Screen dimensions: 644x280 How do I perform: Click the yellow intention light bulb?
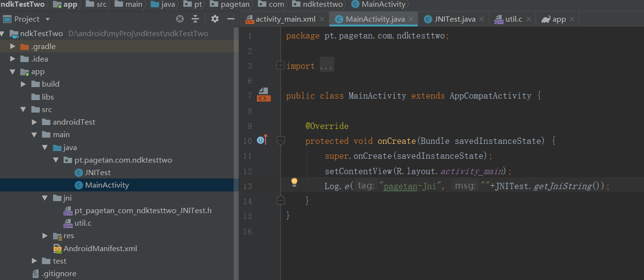coord(294,182)
